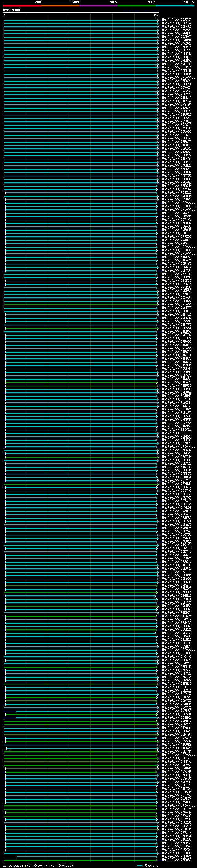Open hit UniRef100_O50008
Viewport: 197px width, 868px height.
coord(177,30)
